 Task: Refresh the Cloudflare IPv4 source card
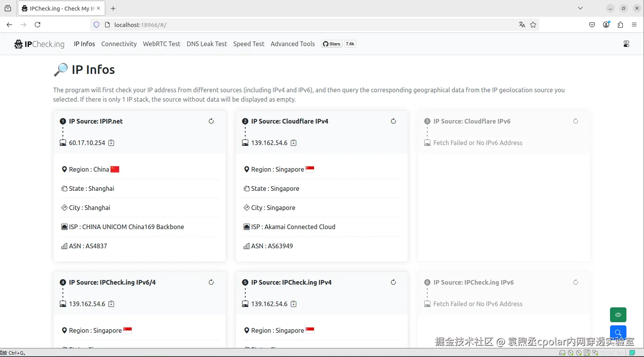[393, 121]
